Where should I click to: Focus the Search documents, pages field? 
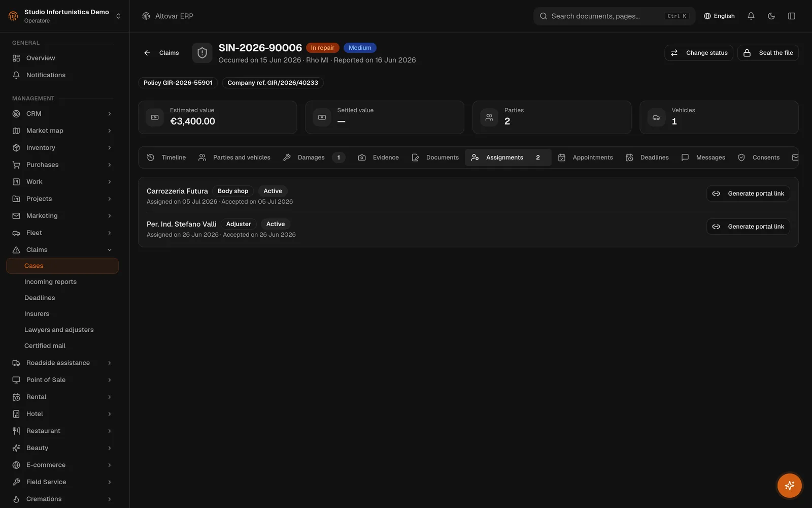[x=614, y=16]
